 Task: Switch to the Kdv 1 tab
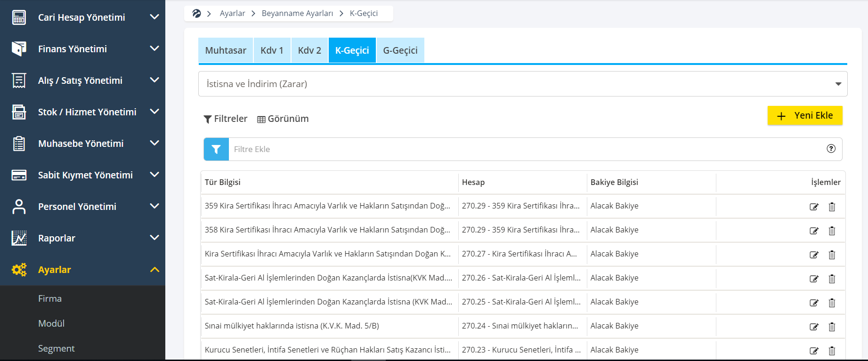coord(272,50)
